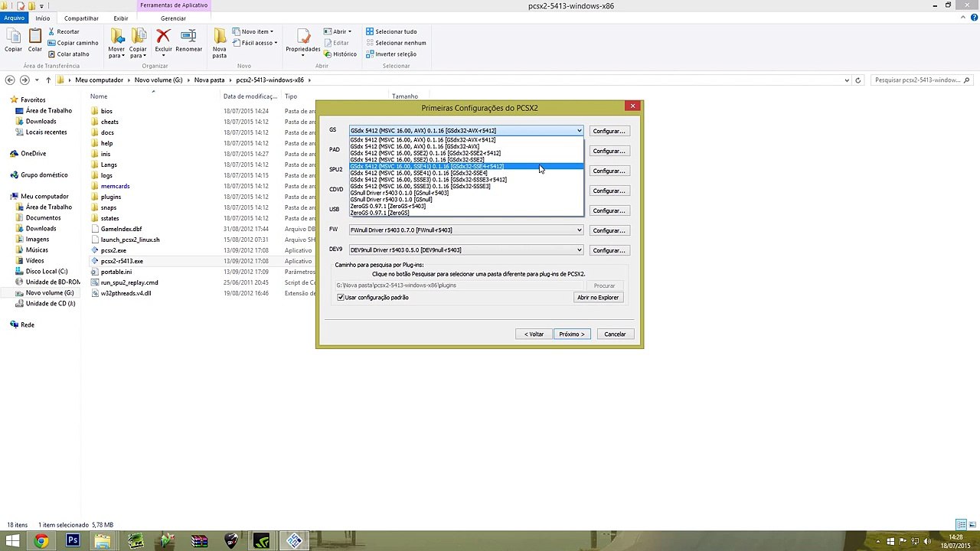Image resolution: width=980 pixels, height=551 pixels.
Task: Switch to Exibir ribbon tab
Action: (x=121, y=18)
